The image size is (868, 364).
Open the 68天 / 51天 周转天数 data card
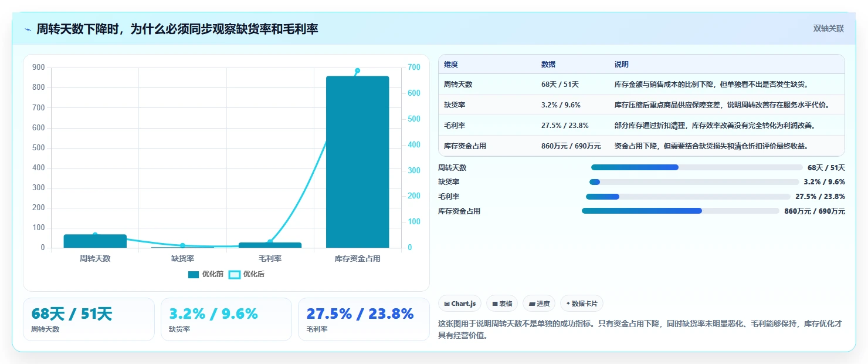click(x=89, y=319)
